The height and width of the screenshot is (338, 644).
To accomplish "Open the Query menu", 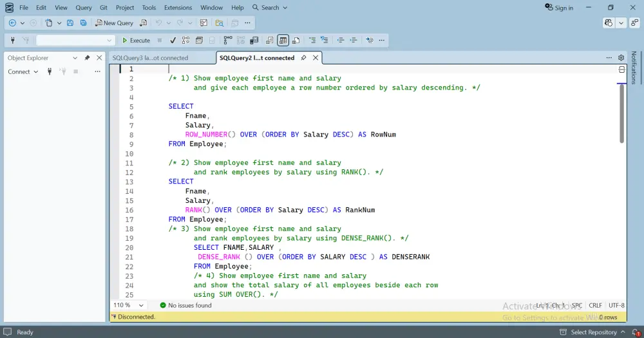I will pyautogui.click(x=84, y=7).
